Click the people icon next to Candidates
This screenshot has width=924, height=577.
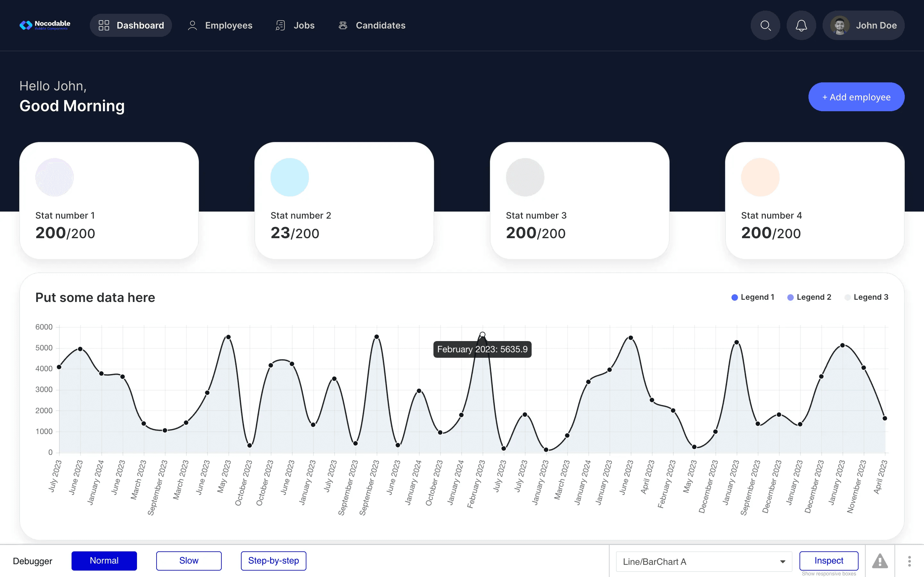(343, 25)
